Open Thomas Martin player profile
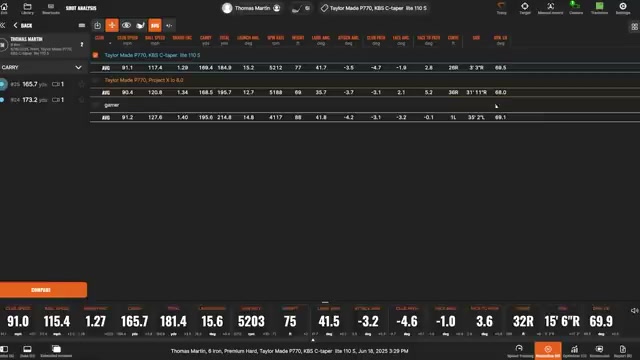640x360 pixels. click(x=251, y=8)
